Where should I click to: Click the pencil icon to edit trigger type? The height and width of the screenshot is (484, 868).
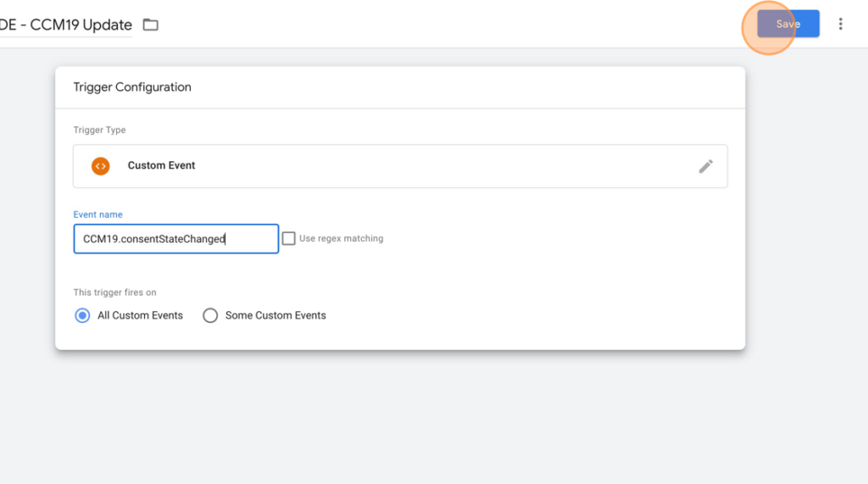coord(705,166)
